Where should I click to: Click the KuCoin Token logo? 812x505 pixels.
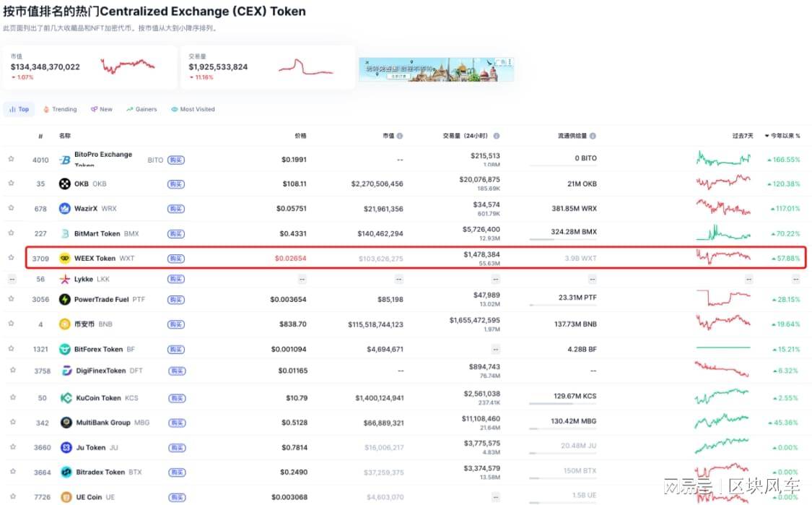[66, 398]
